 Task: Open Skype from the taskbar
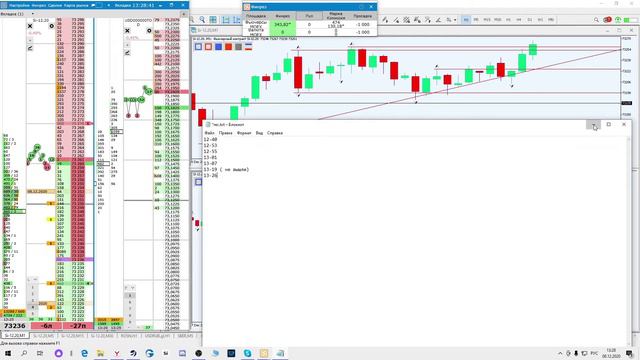[x=248, y=353]
